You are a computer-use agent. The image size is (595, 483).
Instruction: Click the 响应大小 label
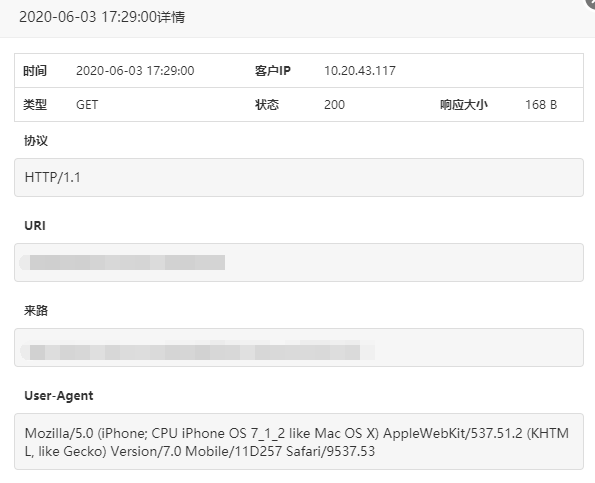click(464, 105)
